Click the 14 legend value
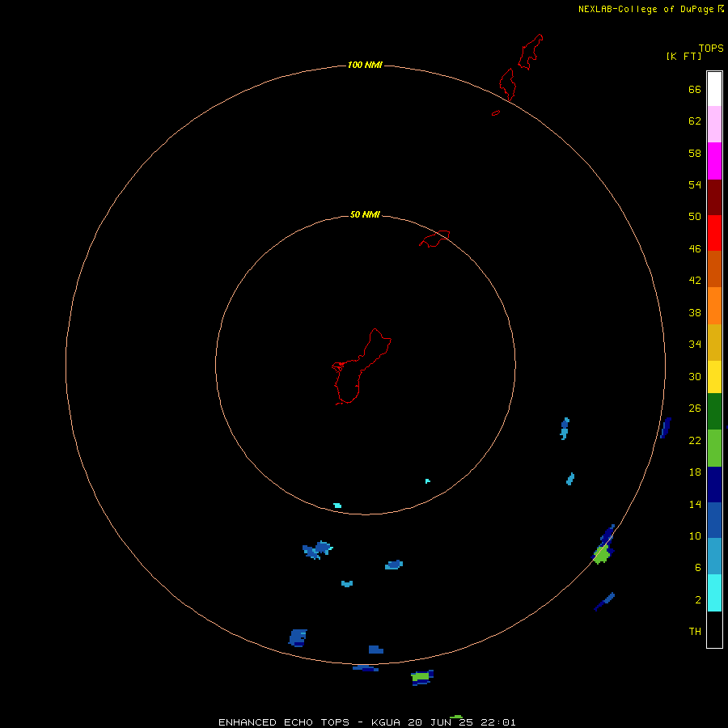The height and width of the screenshot is (728, 728). pos(695,504)
